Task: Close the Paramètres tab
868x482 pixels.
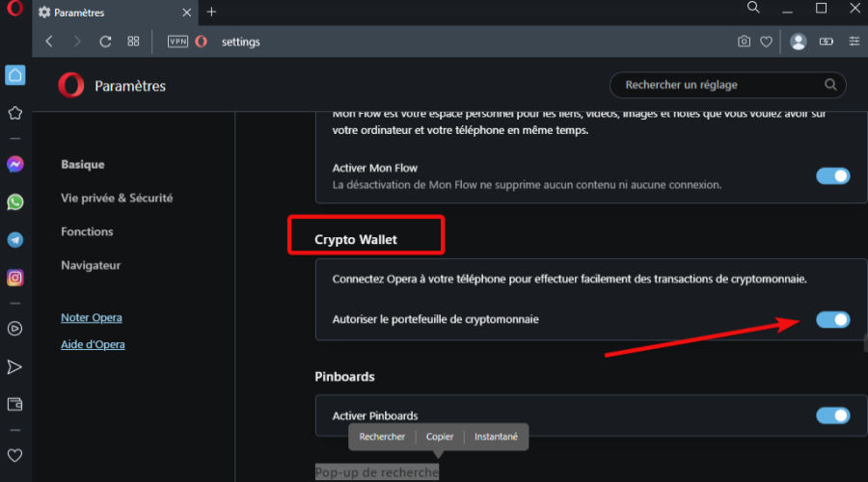Action: (x=187, y=13)
